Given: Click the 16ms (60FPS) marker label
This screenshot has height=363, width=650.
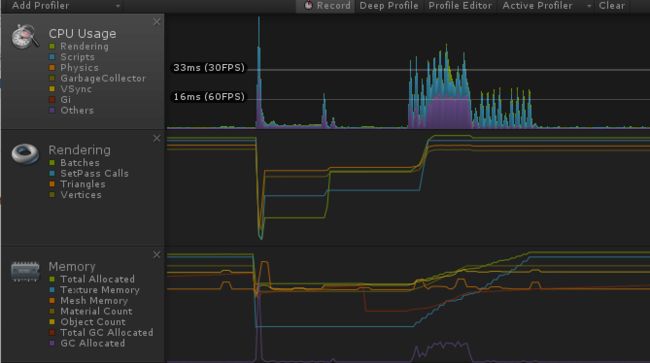Looking at the screenshot, I should click(209, 97).
